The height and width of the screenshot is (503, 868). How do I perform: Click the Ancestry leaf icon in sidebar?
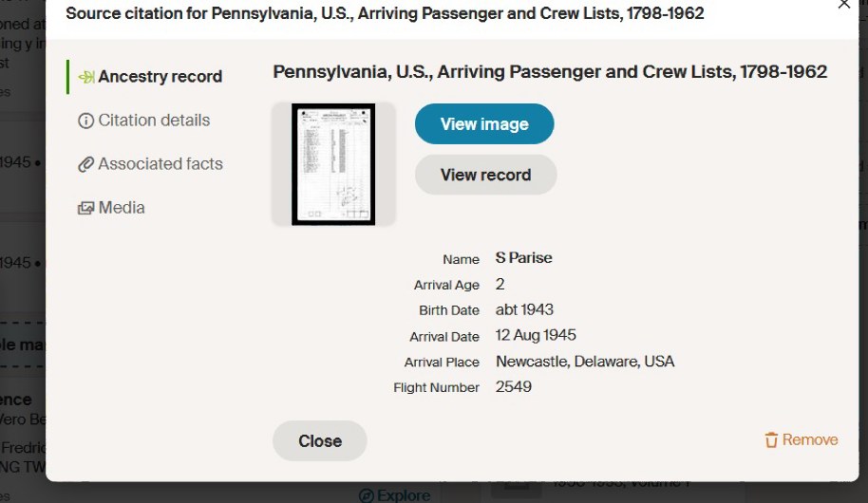click(85, 77)
